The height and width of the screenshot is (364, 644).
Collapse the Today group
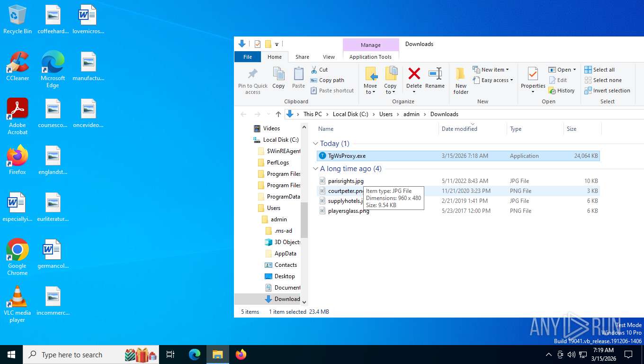(x=316, y=144)
